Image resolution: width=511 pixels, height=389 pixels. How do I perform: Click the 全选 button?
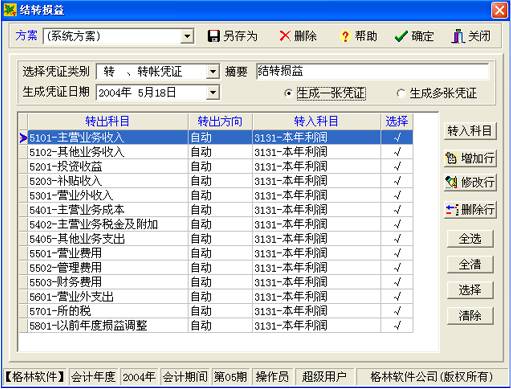[470, 239]
